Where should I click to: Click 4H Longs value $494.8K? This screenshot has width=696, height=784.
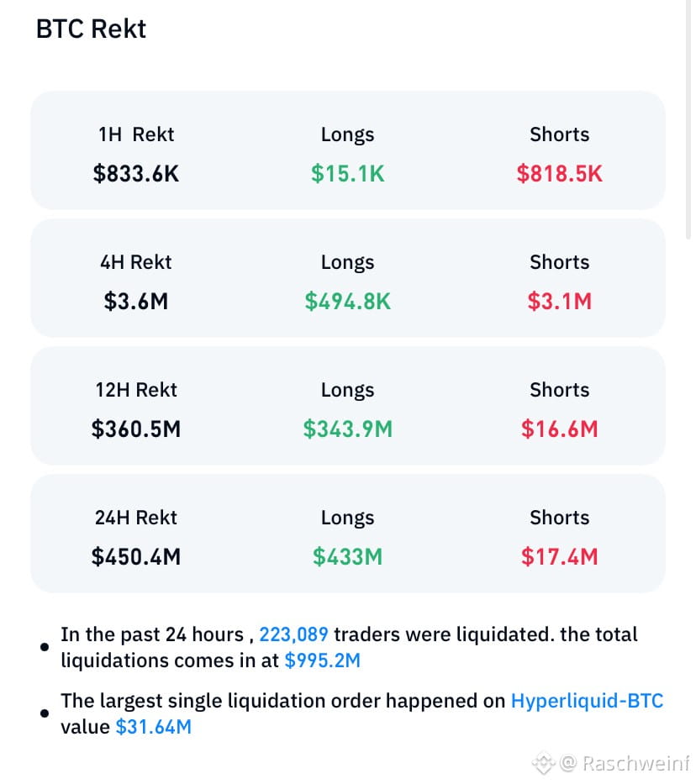pyautogui.click(x=347, y=301)
